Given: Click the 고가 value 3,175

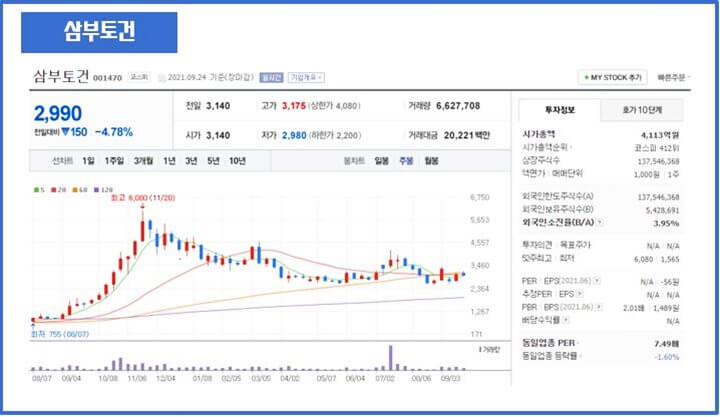Looking at the screenshot, I should (294, 106).
